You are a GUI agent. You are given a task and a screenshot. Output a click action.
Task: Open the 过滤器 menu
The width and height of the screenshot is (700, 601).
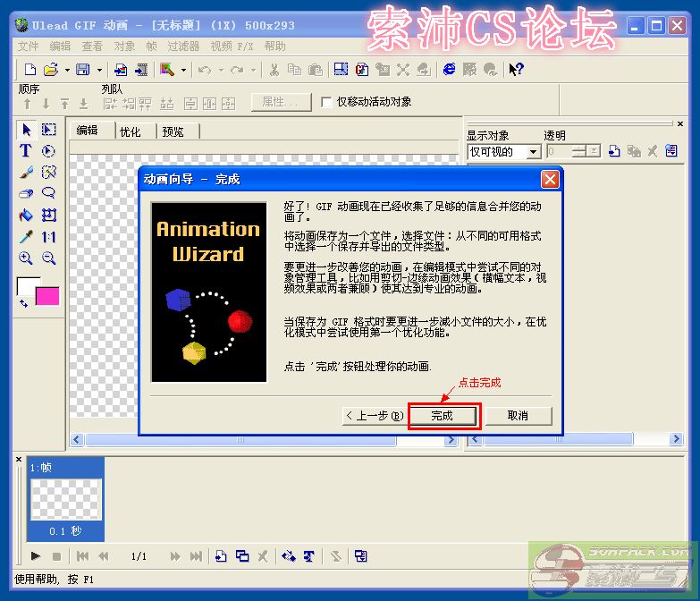click(x=183, y=46)
